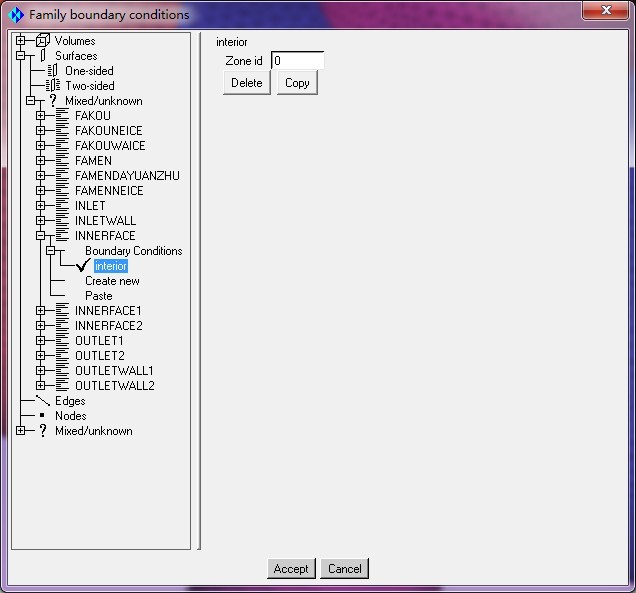Image resolution: width=636 pixels, height=593 pixels.
Task: Click the Nodes dot icon
Action: click(42, 416)
